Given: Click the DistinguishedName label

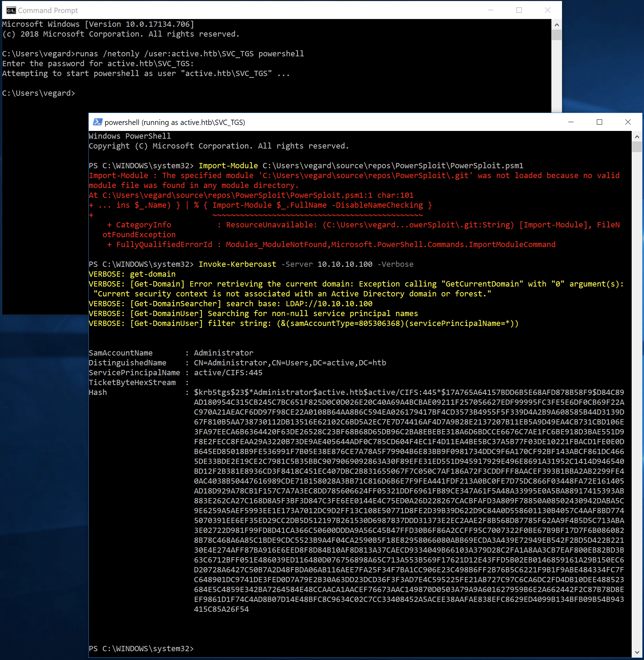Looking at the screenshot, I should 127,363.
